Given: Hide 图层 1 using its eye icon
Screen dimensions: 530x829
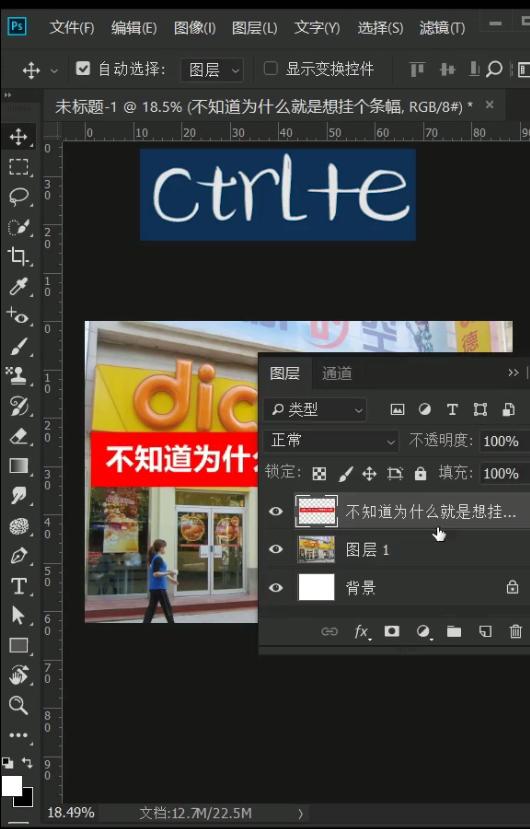Looking at the screenshot, I should 276,549.
